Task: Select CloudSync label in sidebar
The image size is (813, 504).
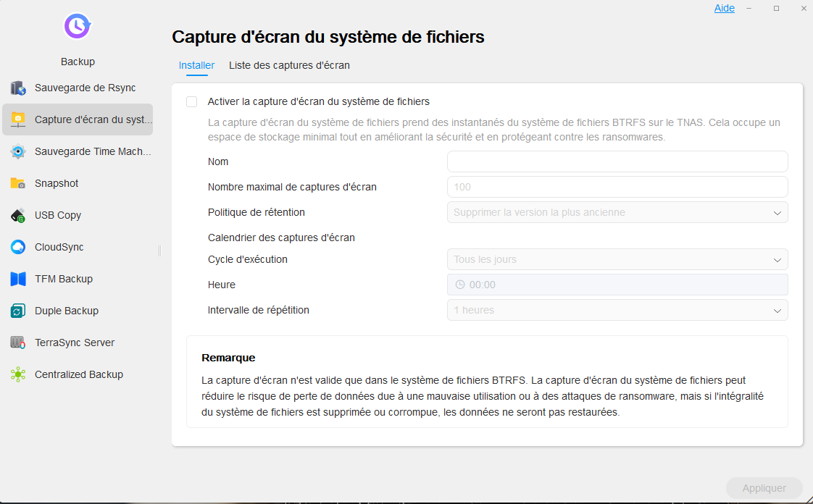Action: [x=59, y=247]
